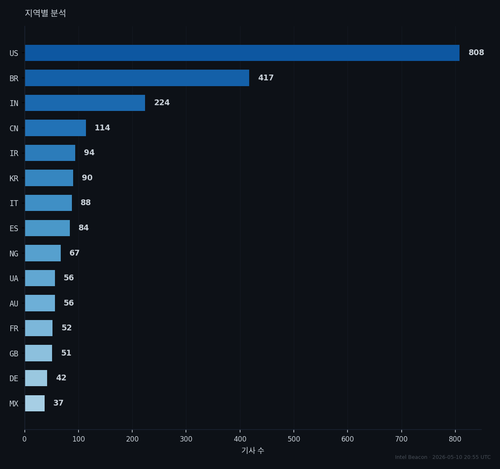Click the x-axis title 기사 수
This screenshot has width=500, height=469.
point(253,451)
